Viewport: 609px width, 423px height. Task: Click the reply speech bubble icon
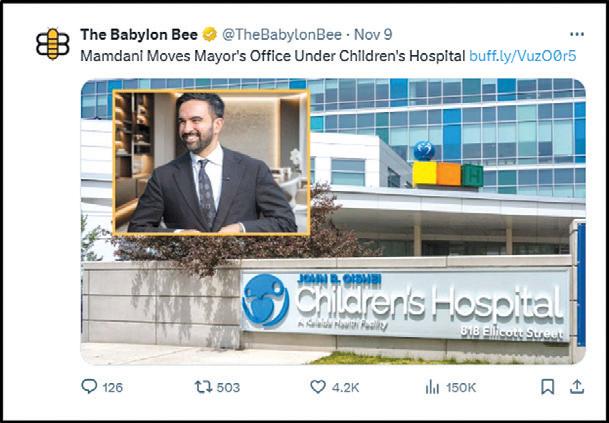coord(89,386)
